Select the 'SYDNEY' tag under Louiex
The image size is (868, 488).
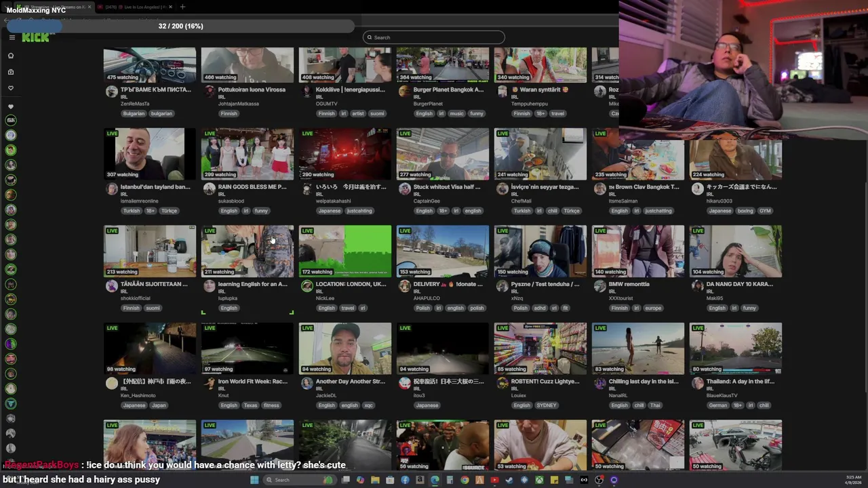(x=546, y=405)
